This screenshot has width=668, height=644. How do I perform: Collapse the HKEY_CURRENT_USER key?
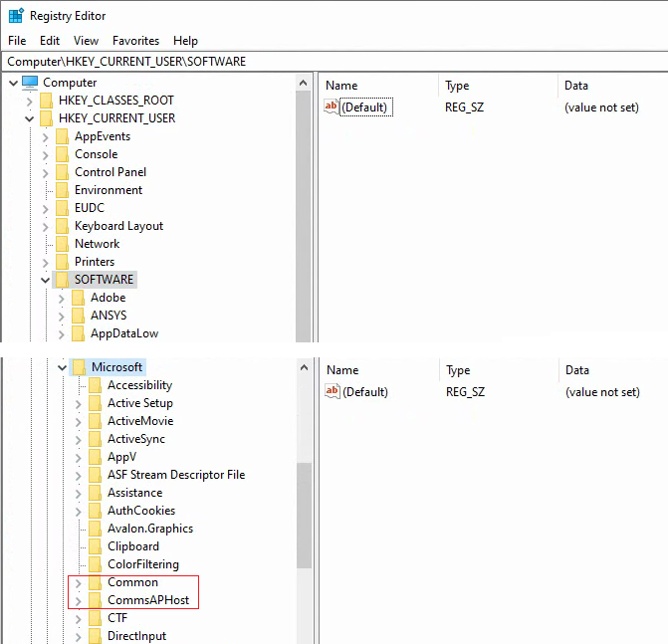point(29,118)
